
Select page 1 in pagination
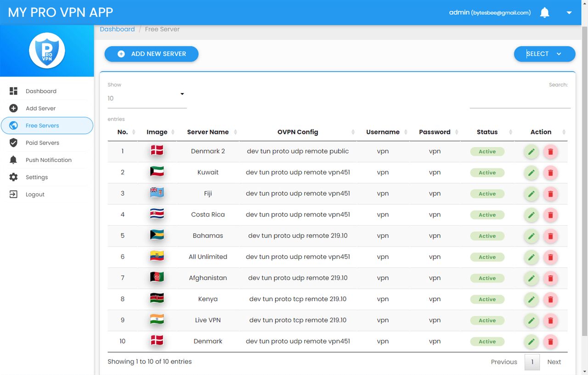click(x=532, y=362)
